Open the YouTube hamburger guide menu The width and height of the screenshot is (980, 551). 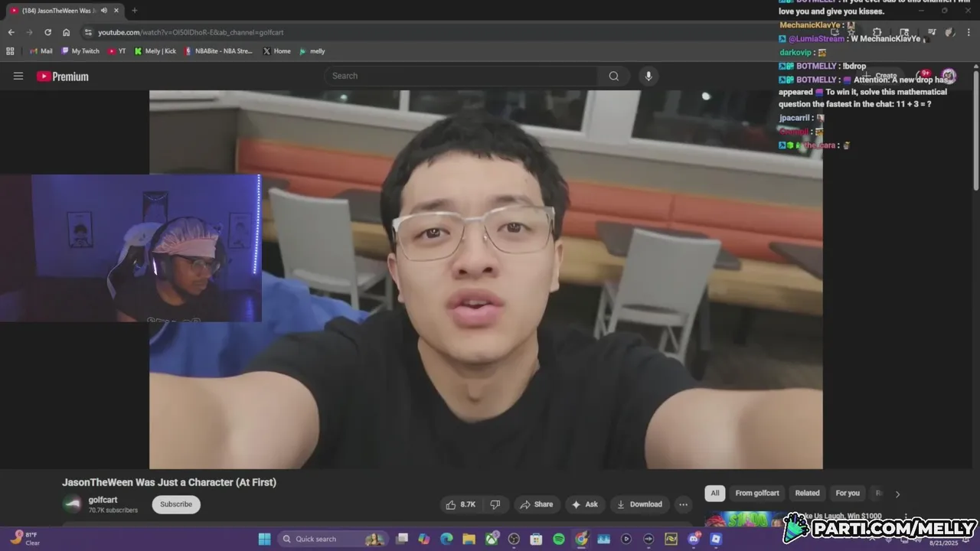click(18, 76)
